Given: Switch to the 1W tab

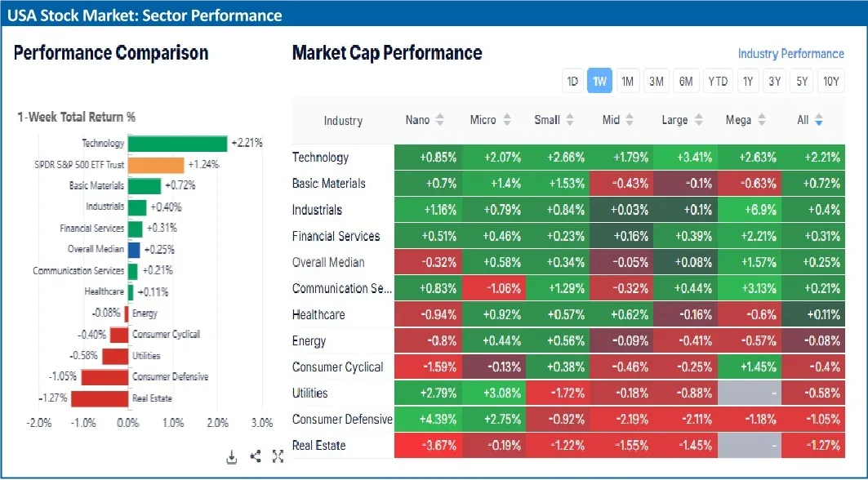Looking at the screenshot, I should tap(599, 81).
